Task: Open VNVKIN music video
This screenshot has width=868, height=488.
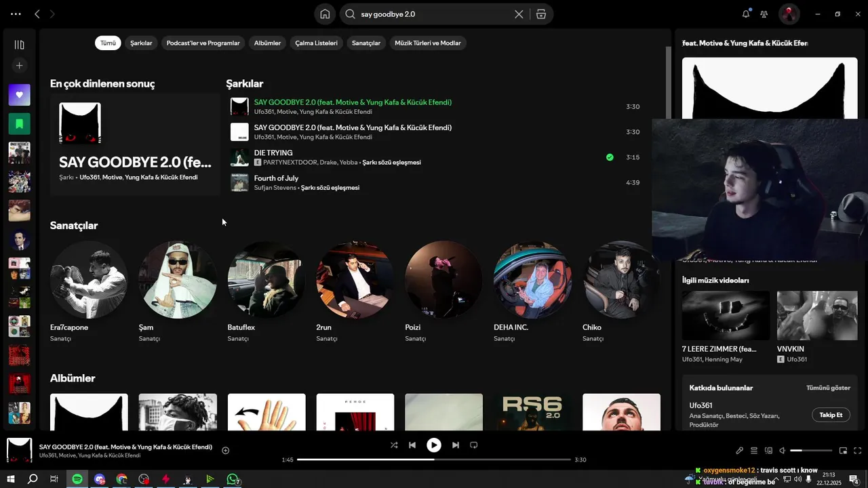Action: (x=817, y=315)
